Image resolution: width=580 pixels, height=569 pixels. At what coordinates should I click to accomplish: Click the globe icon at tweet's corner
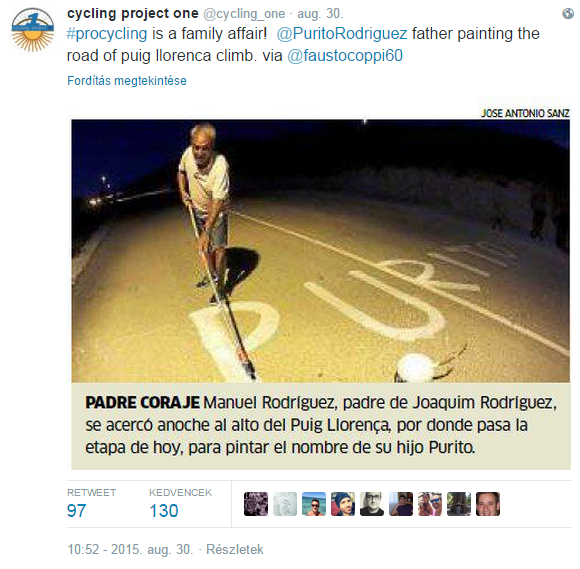point(568,14)
